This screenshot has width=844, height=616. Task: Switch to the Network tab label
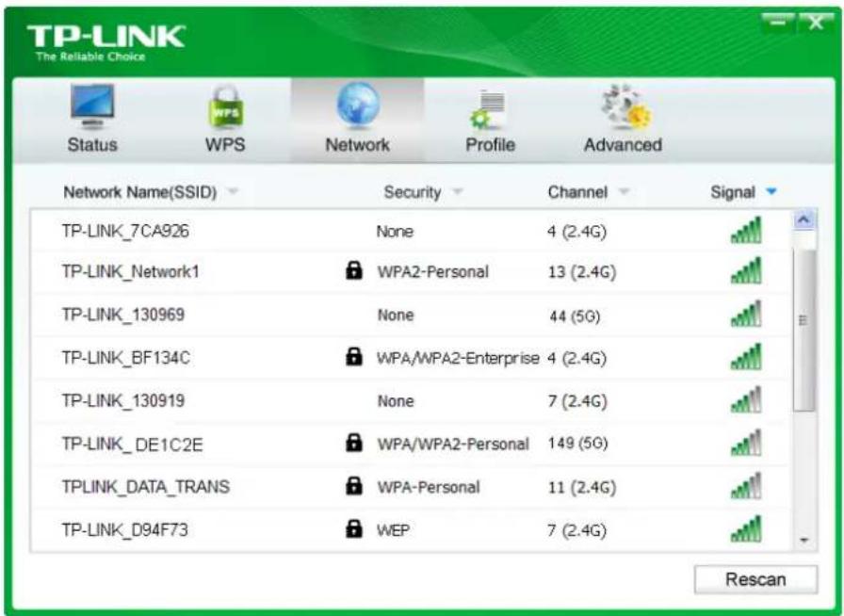coord(357,144)
